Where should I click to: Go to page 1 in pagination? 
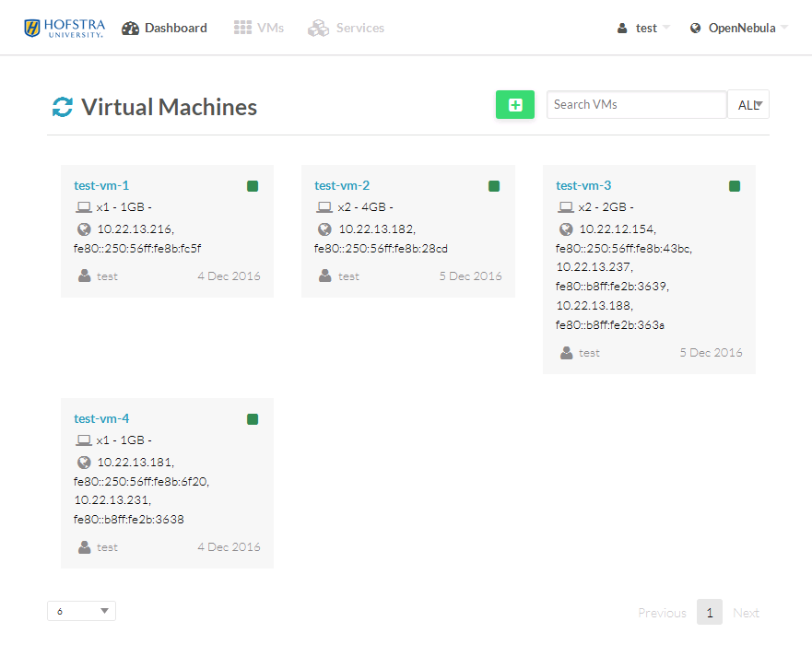pyautogui.click(x=709, y=613)
